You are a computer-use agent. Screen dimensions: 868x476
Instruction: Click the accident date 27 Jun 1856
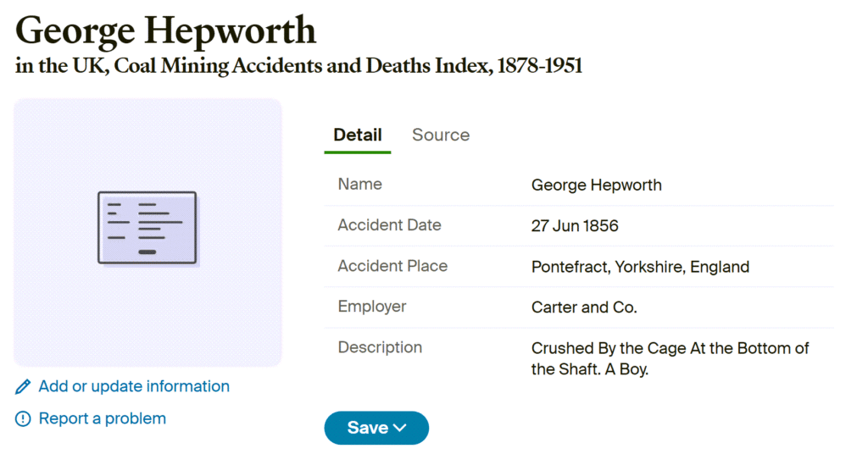click(575, 226)
